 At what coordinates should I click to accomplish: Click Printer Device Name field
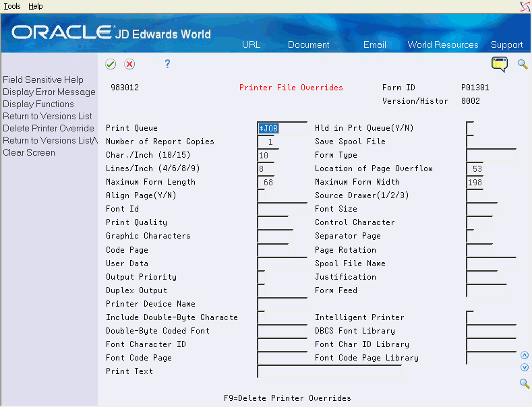coord(283,304)
